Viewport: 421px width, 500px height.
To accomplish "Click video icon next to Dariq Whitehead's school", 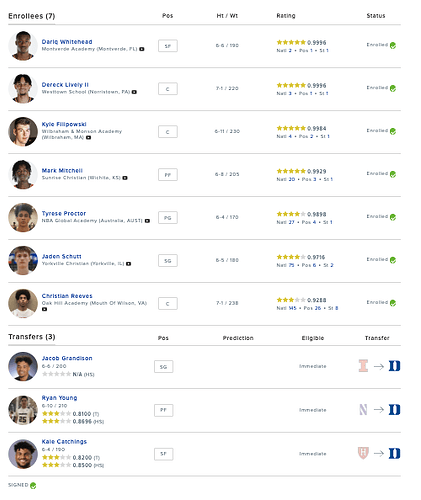I will (142, 49).
